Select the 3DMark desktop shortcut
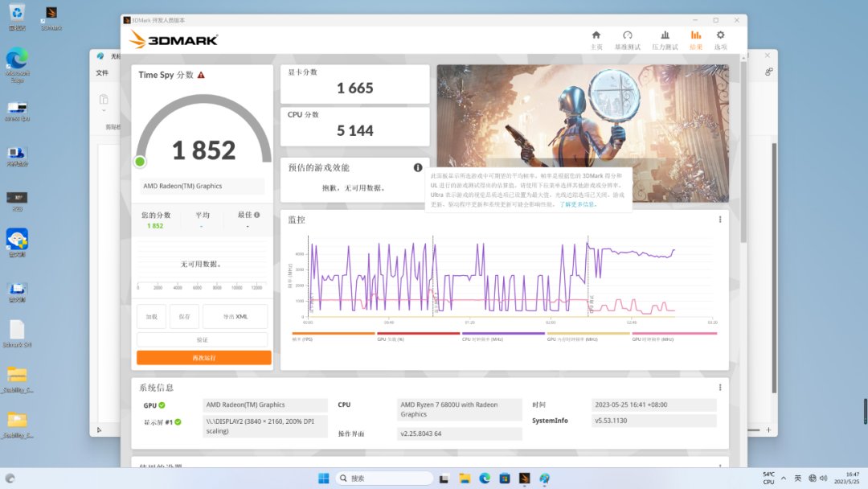 pos(51,18)
